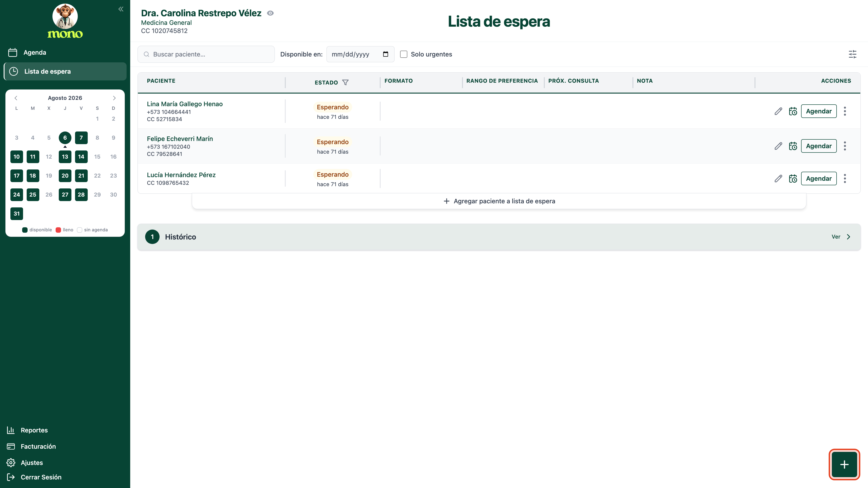Click Agregar paciente a lista de espera
Screen dimensions: 868x488
(x=499, y=201)
